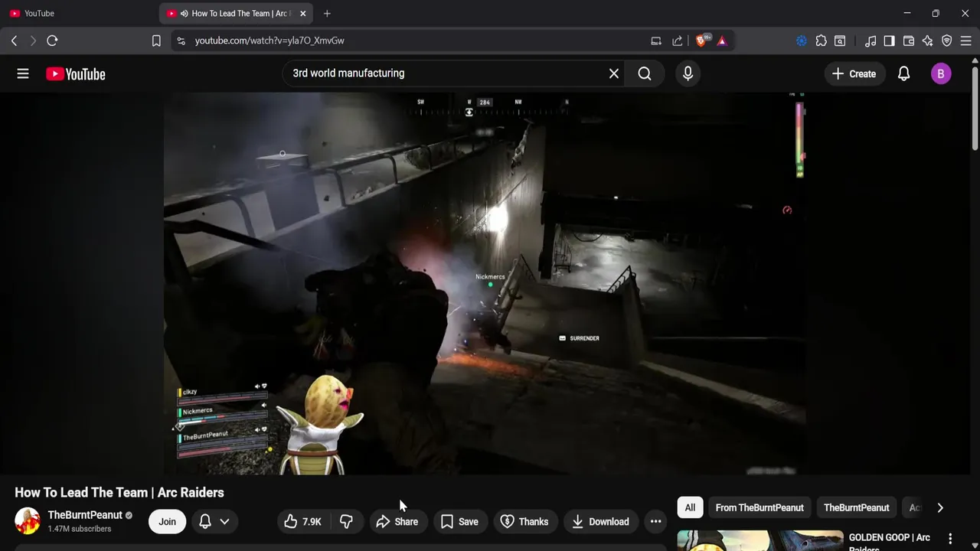Viewport: 980px width, 551px height.
Task: Share the video
Action: (397, 522)
